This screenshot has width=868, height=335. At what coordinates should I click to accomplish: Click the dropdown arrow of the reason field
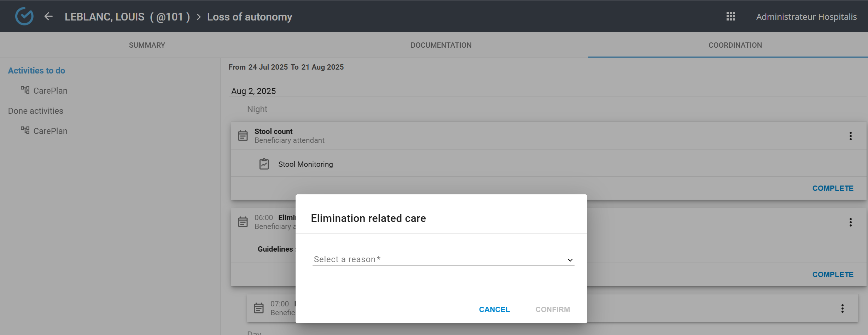570,260
